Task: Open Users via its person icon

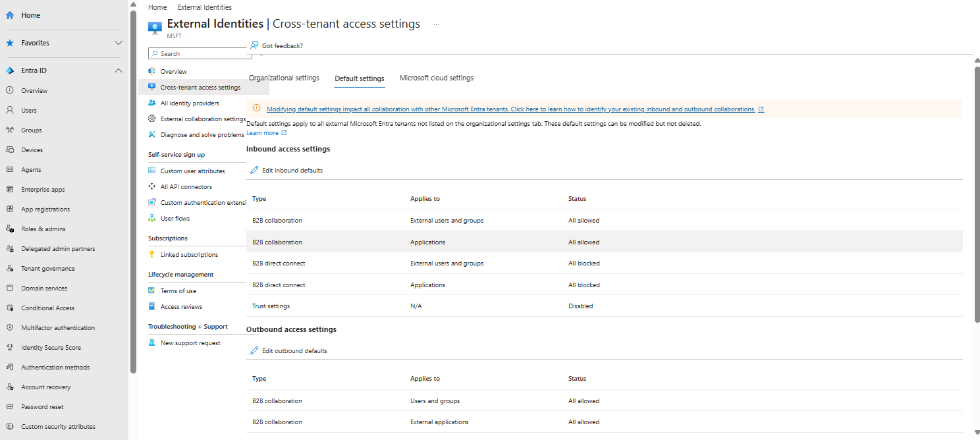Action: [10, 110]
